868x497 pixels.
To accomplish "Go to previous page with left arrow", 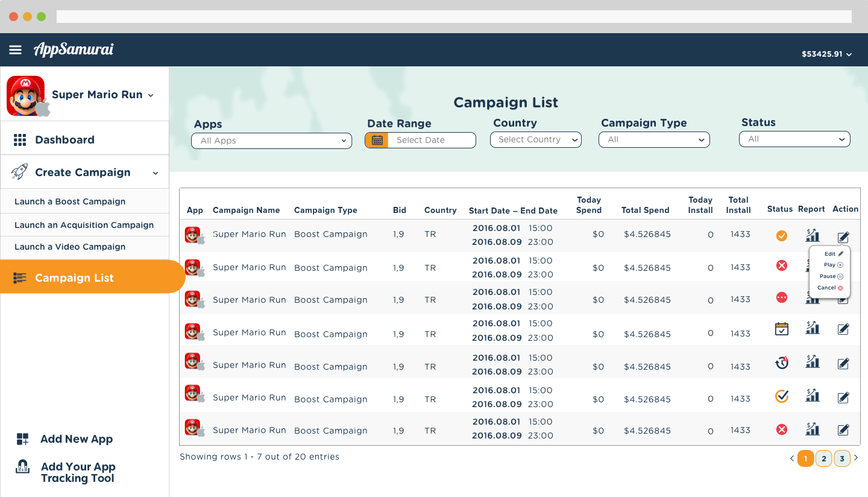I will coord(791,458).
